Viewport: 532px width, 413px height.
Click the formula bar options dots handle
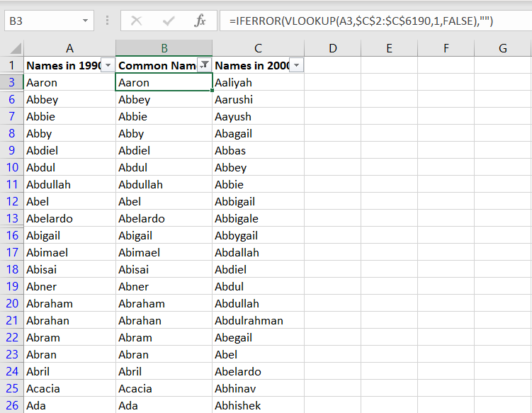(x=107, y=21)
